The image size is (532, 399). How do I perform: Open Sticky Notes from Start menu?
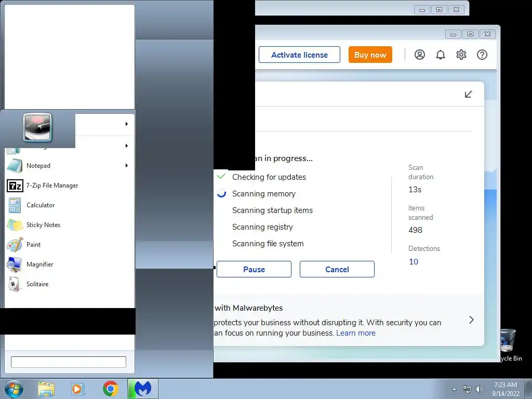(68, 224)
